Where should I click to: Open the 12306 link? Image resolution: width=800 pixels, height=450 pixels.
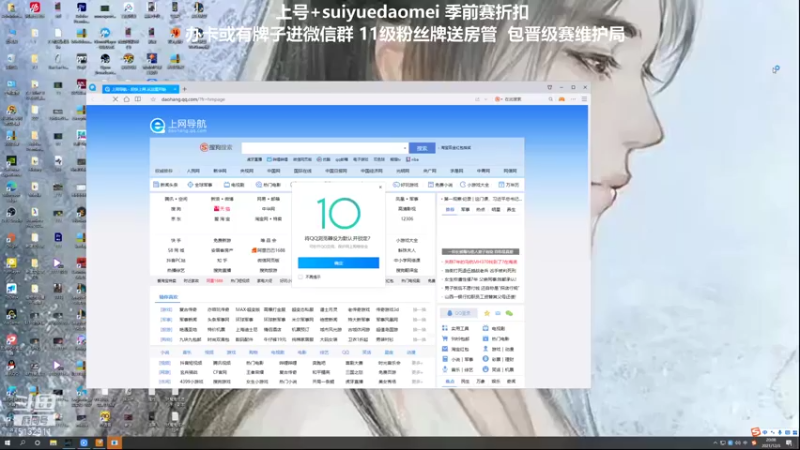pos(407,219)
